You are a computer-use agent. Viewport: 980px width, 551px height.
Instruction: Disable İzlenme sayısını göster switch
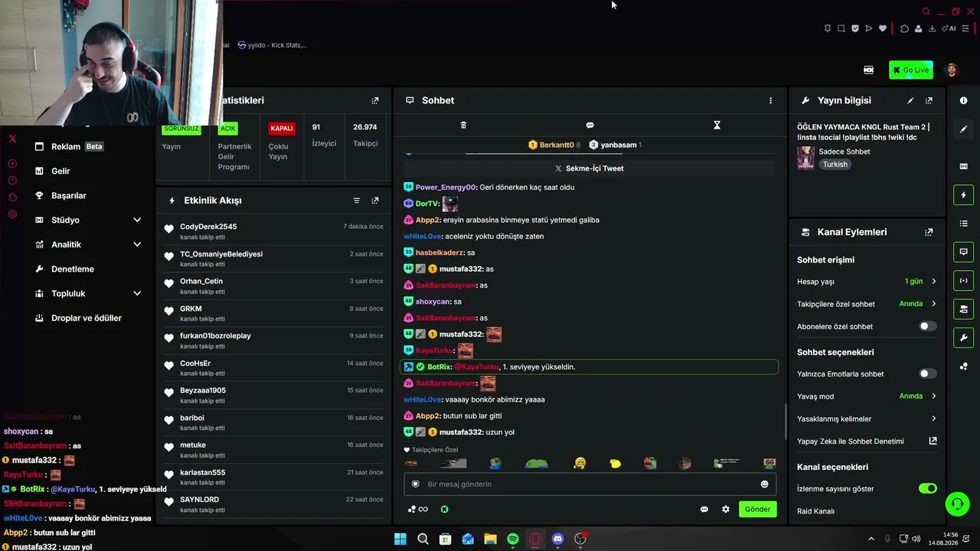(927, 488)
